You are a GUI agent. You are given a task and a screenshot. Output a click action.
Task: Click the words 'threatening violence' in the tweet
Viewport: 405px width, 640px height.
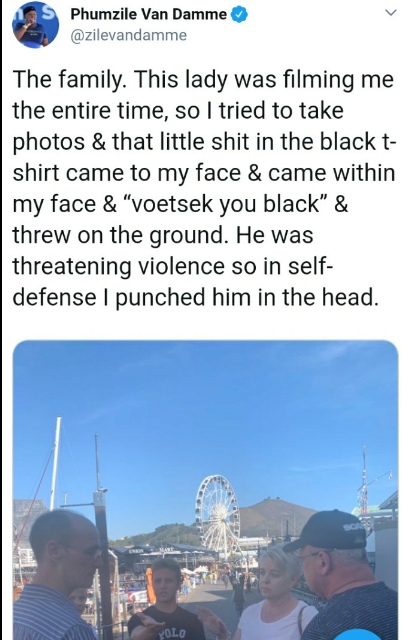click(x=118, y=266)
